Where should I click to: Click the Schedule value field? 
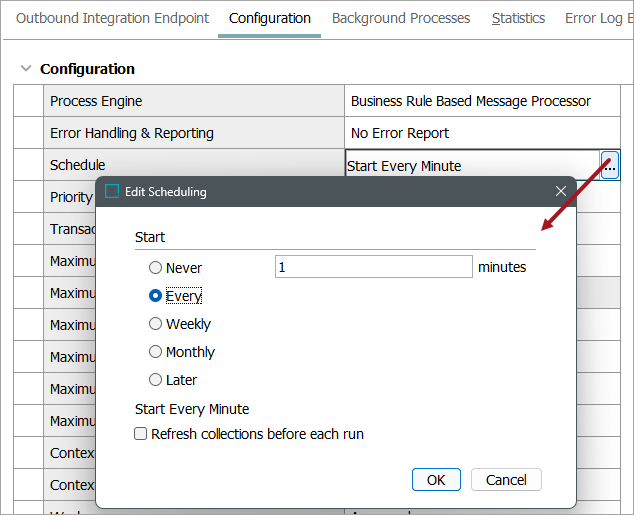click(x=470, y=165)
